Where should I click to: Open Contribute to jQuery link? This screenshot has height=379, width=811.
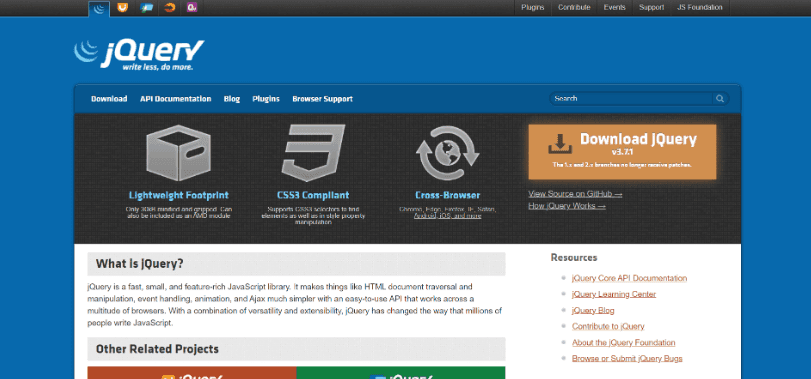[x=608, y=326]
